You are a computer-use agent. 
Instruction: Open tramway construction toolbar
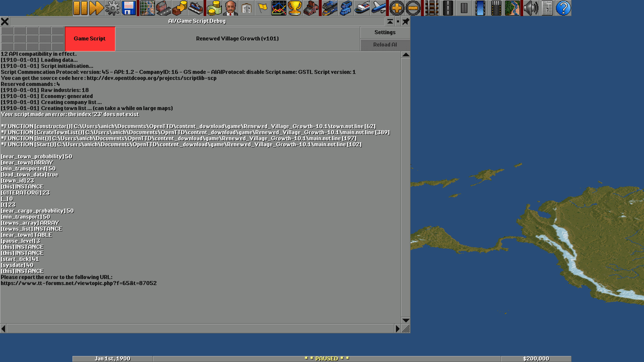(x=464, y=8)
